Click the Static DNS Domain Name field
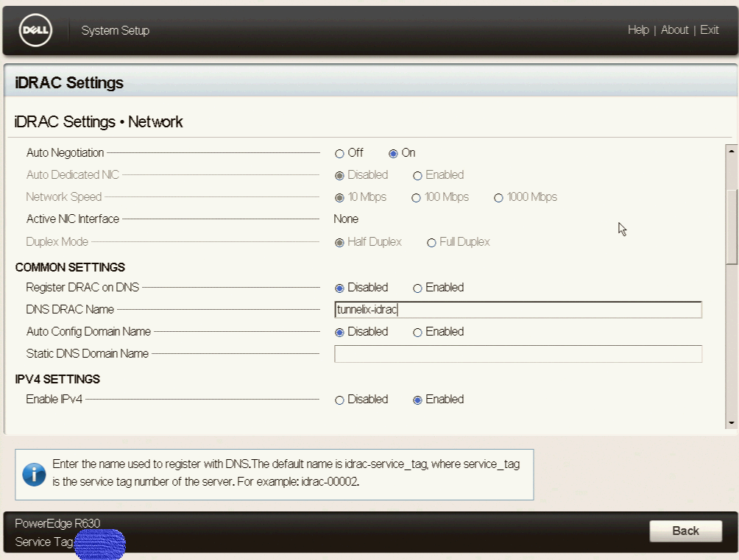 pos(517,354)
